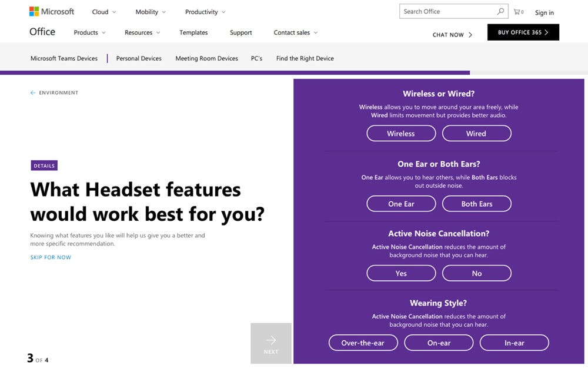Click the purple progress bar
Viewport: 588px width, 368px height.
(235, 72)
